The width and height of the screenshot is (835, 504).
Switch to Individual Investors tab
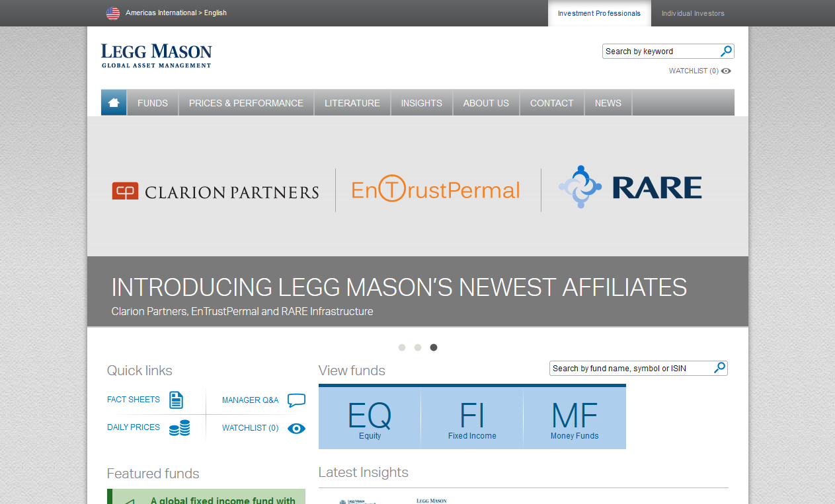point(693,13)
